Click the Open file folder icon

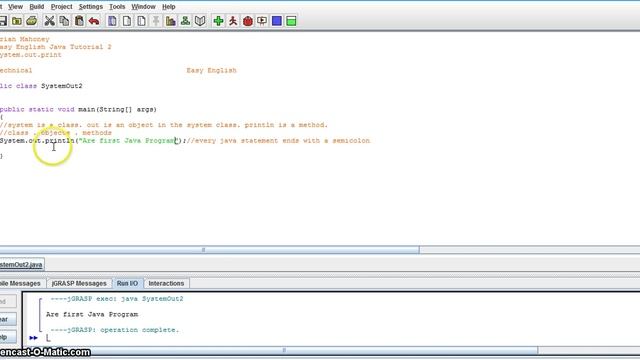[x=17, y=21]
